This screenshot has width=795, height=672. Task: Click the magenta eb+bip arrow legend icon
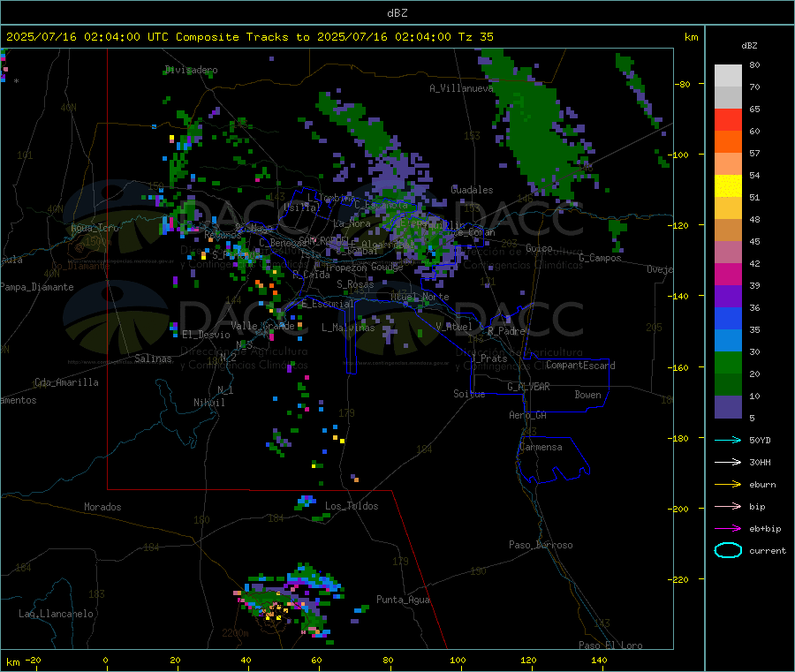coord(728,529)
